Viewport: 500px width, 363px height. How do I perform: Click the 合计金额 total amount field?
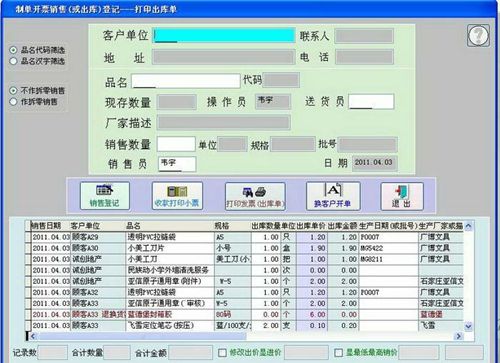click(190, 352)
